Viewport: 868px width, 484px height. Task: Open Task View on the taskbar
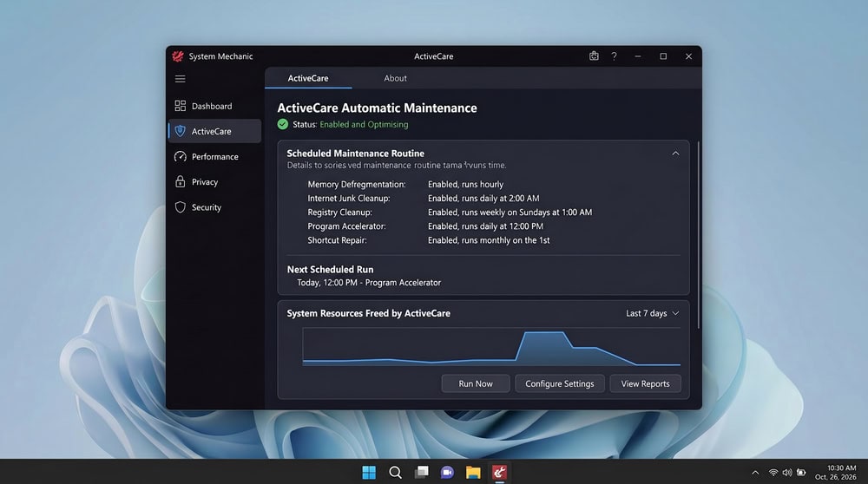click(x=421, y=472)
